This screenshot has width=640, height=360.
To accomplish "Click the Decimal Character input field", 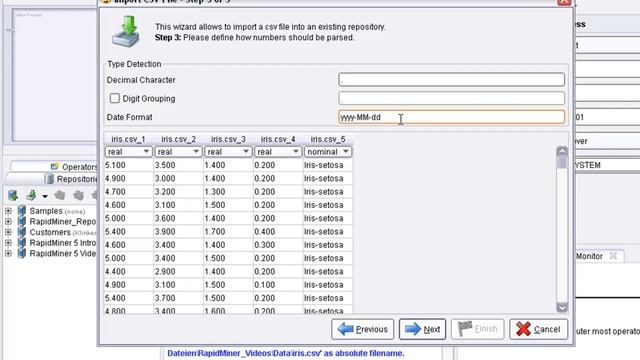I will pos(451,80).
